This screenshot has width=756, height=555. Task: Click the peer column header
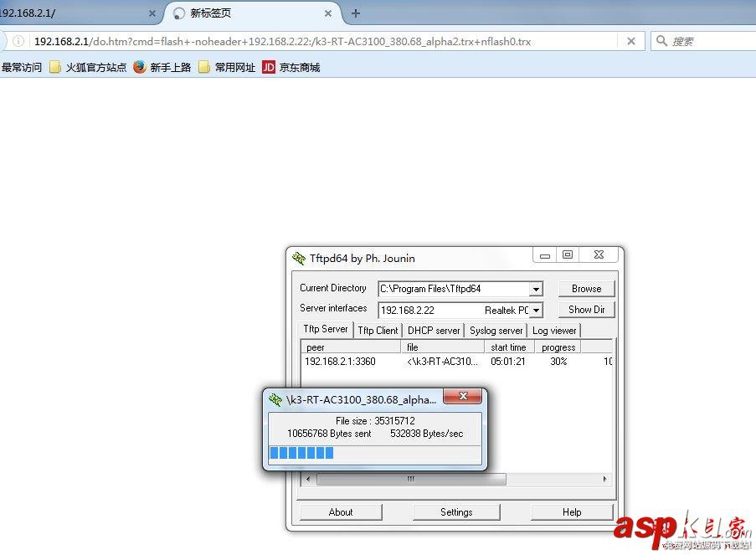(351, 347)
